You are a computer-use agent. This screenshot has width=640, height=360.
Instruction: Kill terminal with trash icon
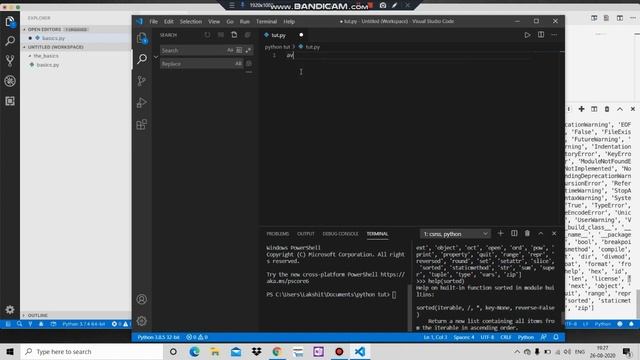[x=527, y=233]
